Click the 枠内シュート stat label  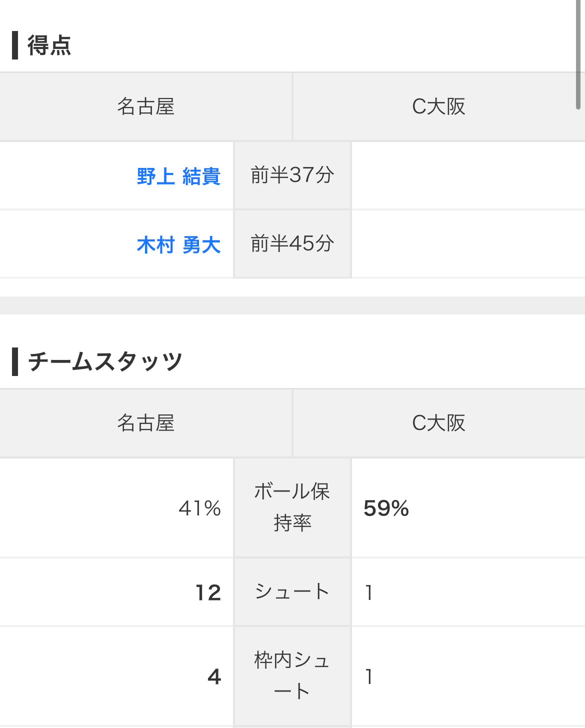tap(292, 675)
